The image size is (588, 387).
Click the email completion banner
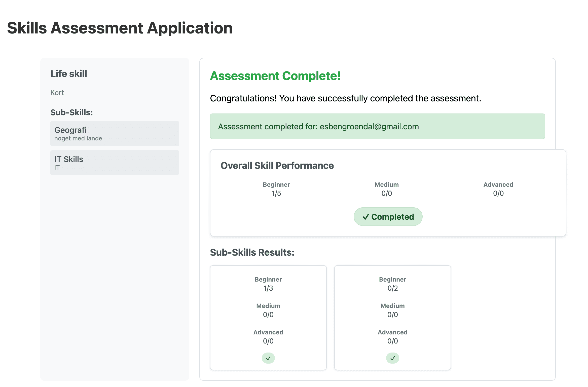[x=377, y=126]
